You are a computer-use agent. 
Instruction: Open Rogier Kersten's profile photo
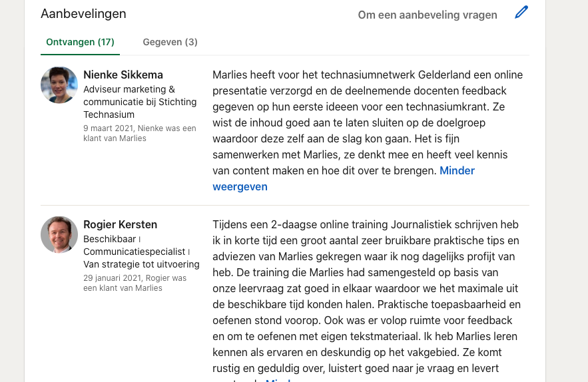59,235
